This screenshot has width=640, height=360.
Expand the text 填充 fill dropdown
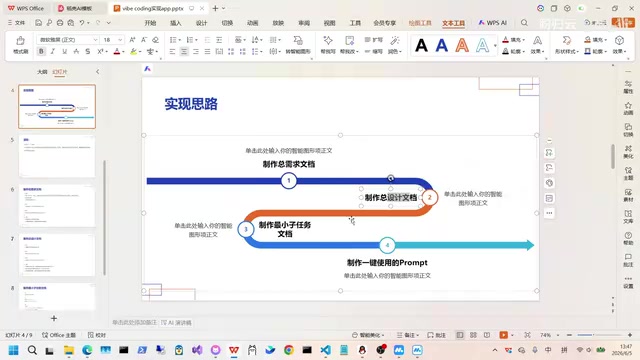(524, 40)
